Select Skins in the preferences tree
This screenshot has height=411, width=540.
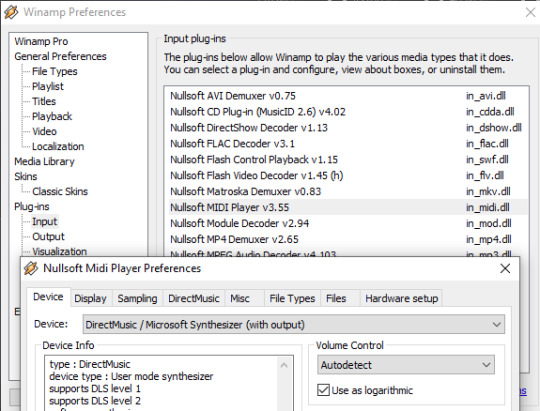pyautogui.click(x=26, y=176)
